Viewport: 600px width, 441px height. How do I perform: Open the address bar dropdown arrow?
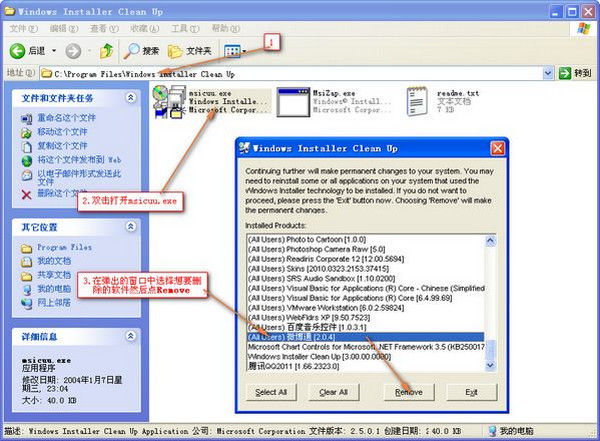(548, 73)
